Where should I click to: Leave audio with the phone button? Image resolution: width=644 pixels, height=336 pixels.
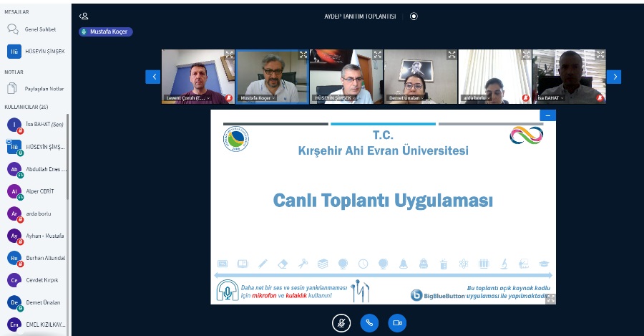[x=369, y=323]
